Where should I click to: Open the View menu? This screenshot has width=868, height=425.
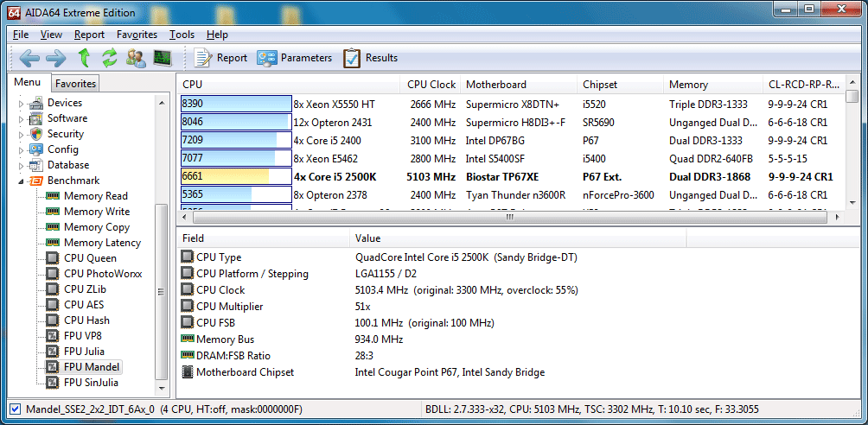coord(52,35)
